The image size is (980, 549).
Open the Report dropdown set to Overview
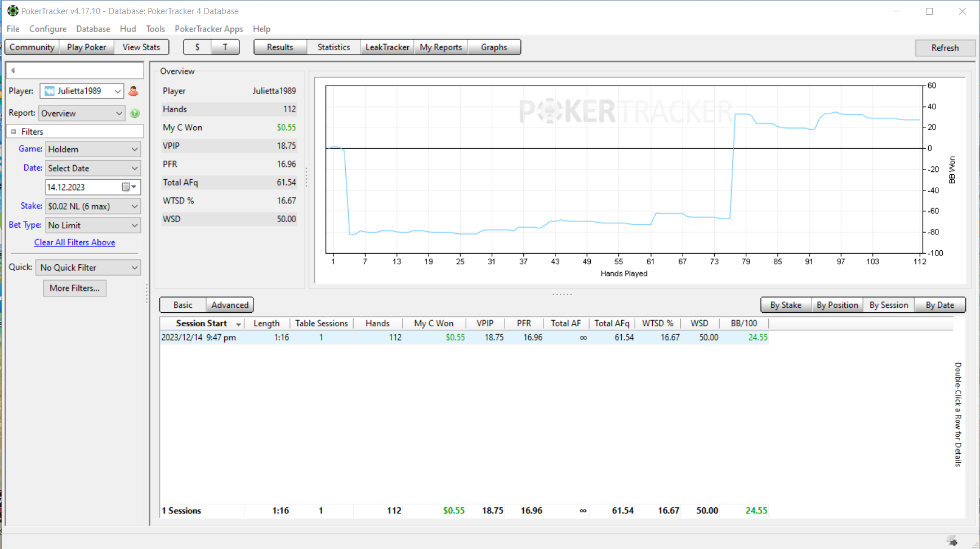[82, 113]
